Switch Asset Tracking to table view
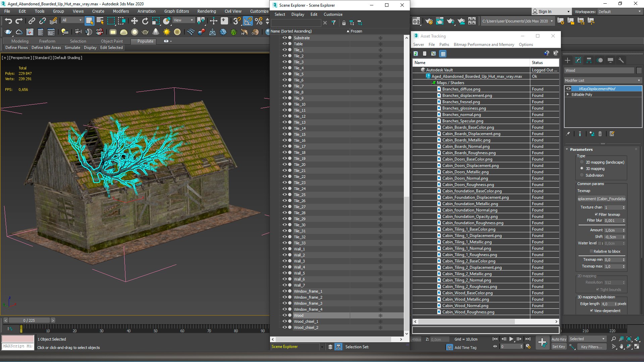Screen dimensions: 644x362 [x=443, y=54]
